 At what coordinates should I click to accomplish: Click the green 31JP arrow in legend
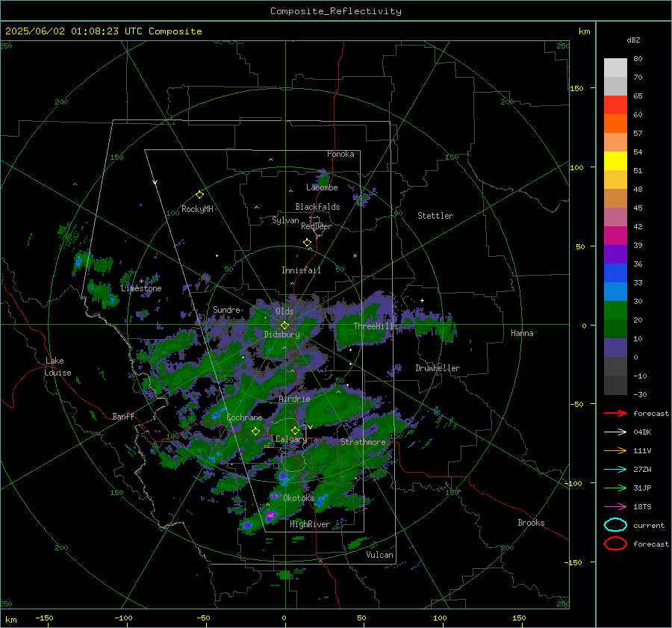[615, 488]
